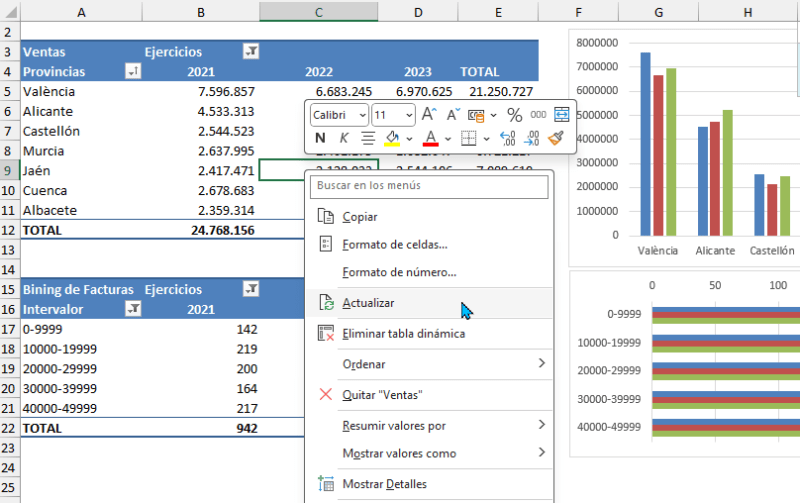This screenshot has height=503, width=800.
Task: Apply percent style format
Action: [514, 115]
